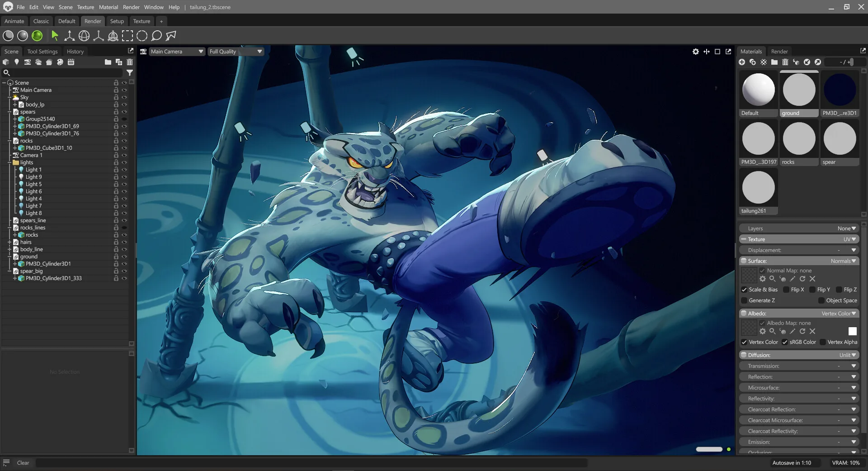Open the Full Quality dropdown
The image size is (868, 471).
[x=236, y=52]
